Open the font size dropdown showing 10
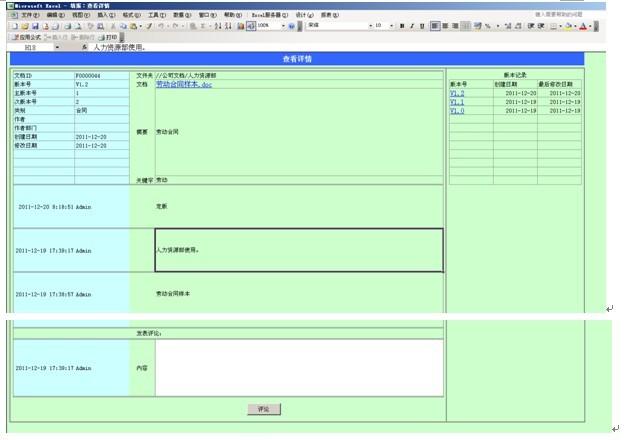 pyautogui.click(x=391, y=26)
